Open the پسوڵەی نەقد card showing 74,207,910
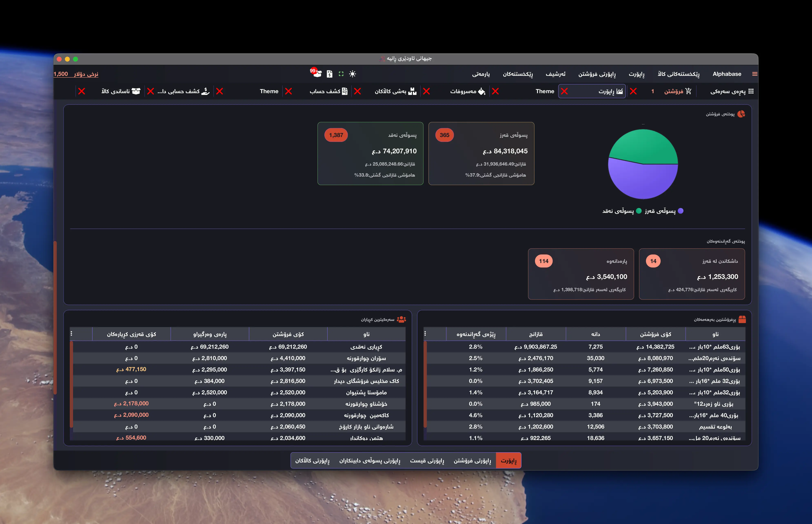812x524 pixels. pos(371,154)
